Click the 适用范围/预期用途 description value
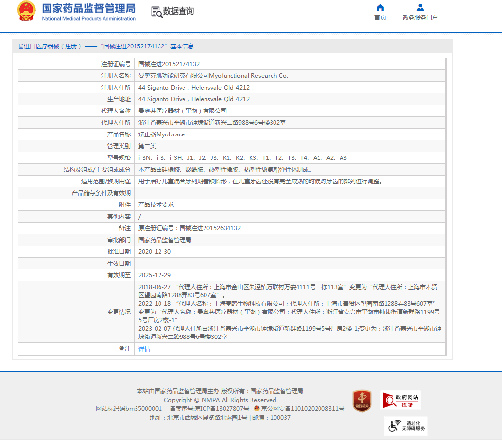This screenshot has height=448, width=502. pyautogui.click(x=260, y=181)
